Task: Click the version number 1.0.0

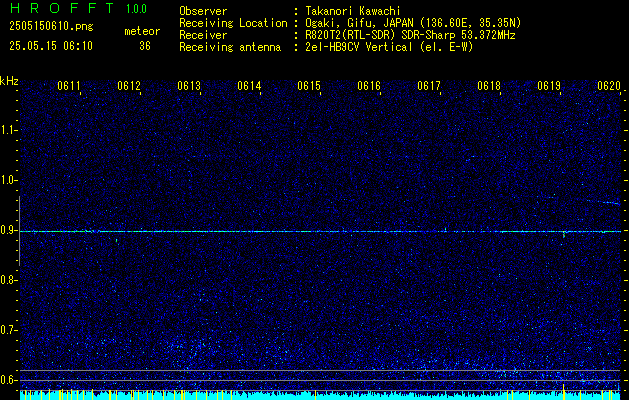Action: [136, 9]
